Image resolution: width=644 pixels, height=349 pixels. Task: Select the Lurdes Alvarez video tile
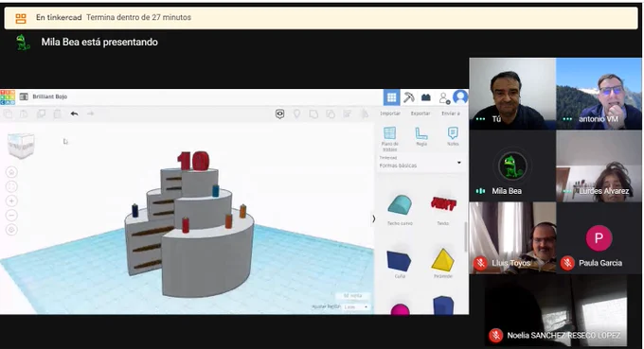pyautogui.click(x=599, y=166)
